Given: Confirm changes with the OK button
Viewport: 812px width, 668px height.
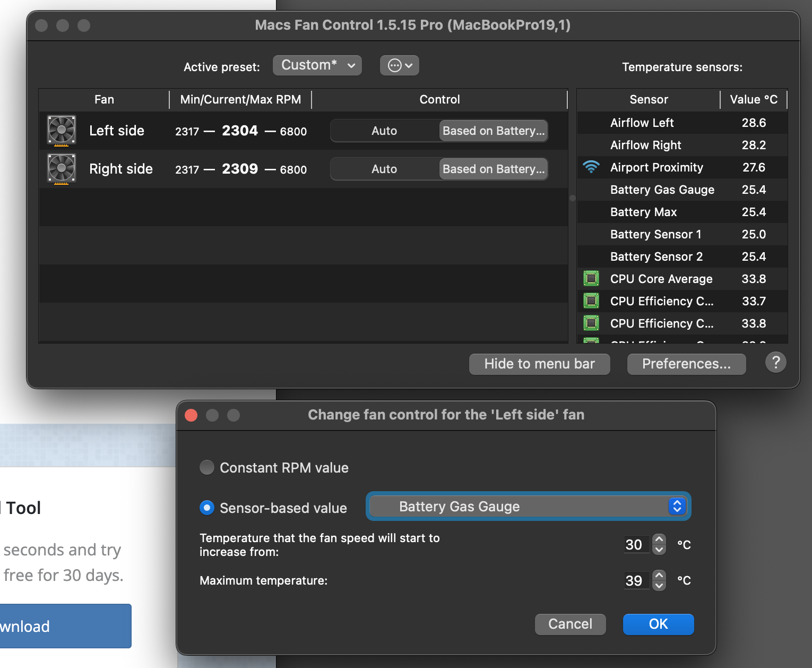Looking at the screenshot, I should (x=658, y=624).
